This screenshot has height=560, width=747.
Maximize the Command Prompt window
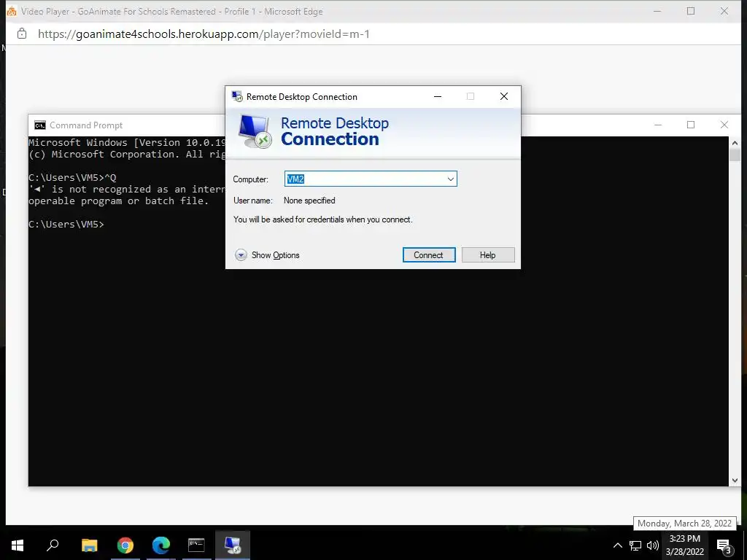(x=691, y=125)
